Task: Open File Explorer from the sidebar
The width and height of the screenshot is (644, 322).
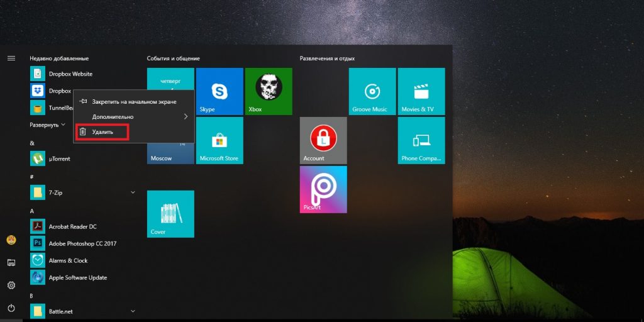Action: pos(11,262)
